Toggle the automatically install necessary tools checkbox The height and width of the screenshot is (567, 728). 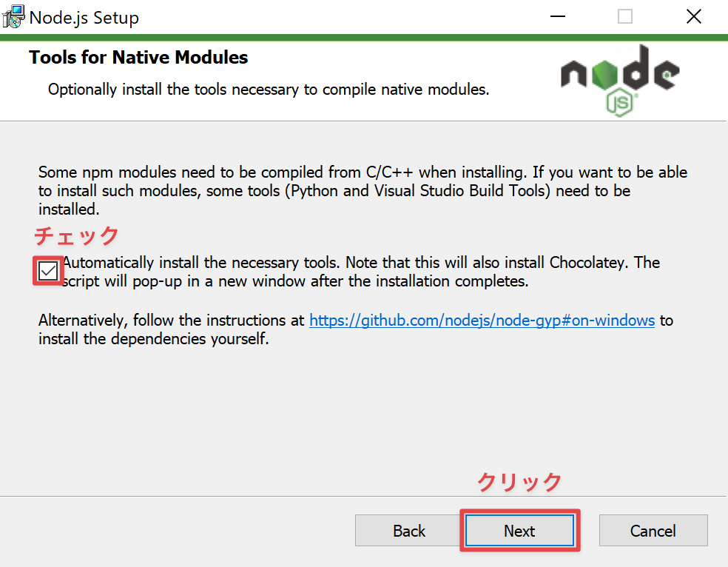pyautogui.click(x=48, y=272)
